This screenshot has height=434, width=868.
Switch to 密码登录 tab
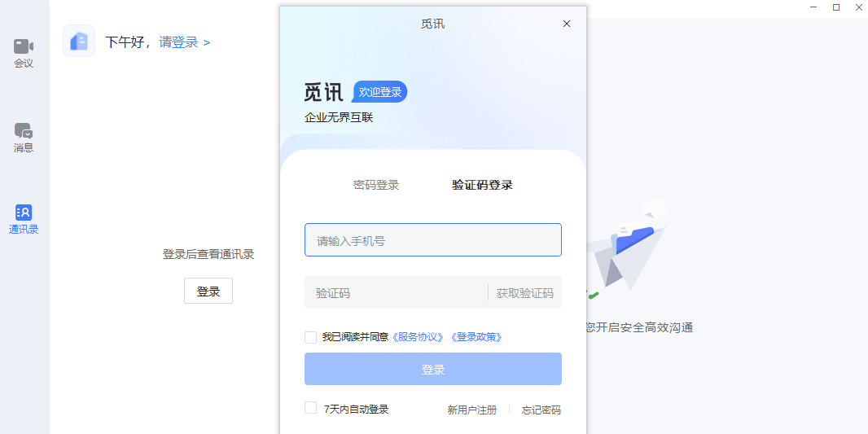(376, 185)
